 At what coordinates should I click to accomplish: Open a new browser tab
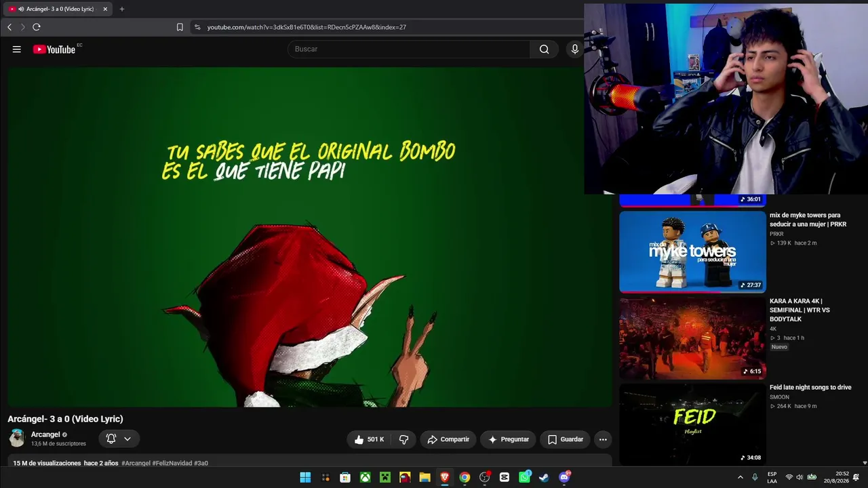(x=122, y=9)
